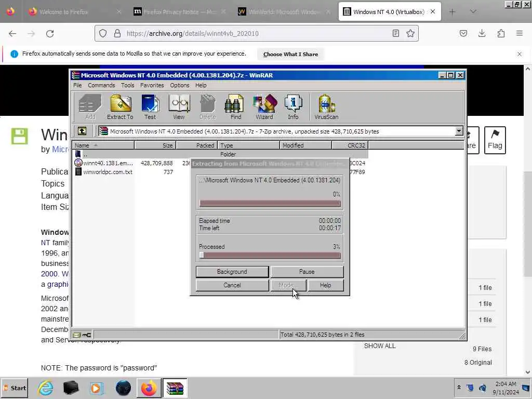532x399 pixels.
Task: Show archive Info
Action: coord(293,107)
